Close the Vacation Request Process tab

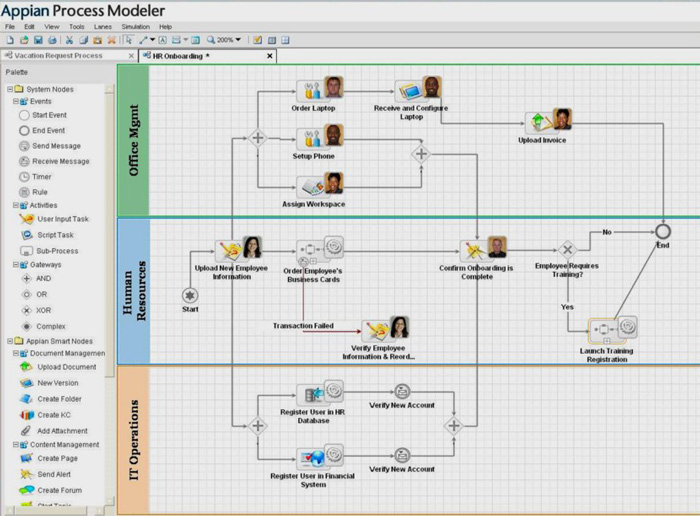tap(131, 56)
